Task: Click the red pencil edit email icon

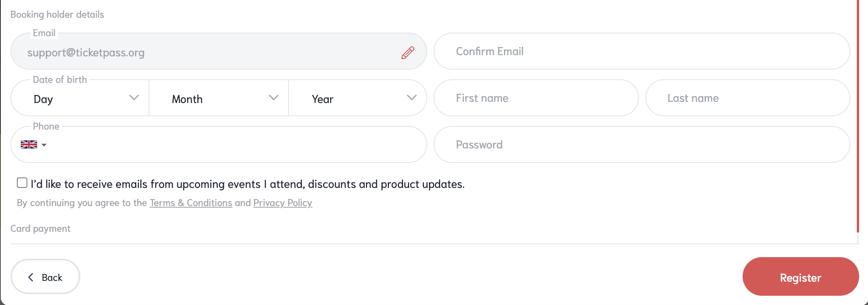Action: pos(407,53)
